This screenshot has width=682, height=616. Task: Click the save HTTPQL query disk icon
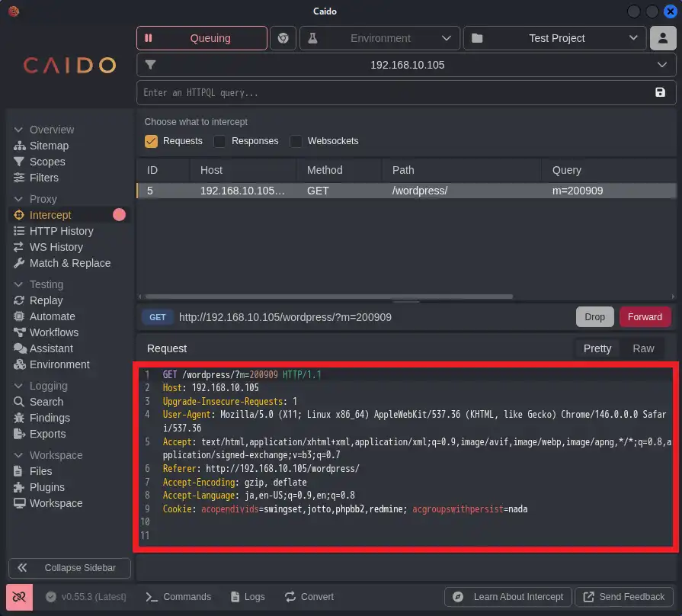click(660, 92)
